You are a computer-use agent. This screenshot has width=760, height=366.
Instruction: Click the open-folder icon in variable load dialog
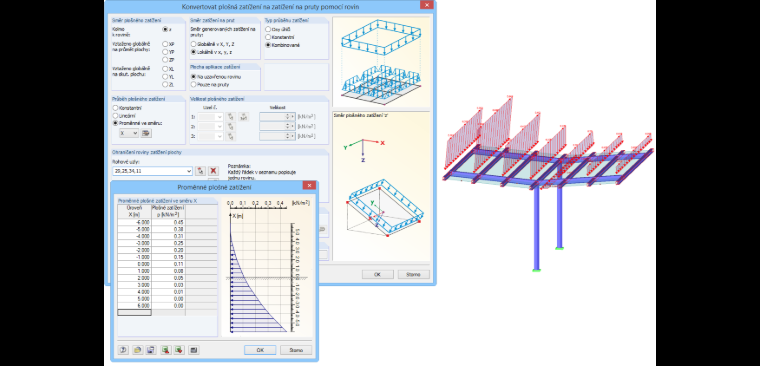(138, 350)
